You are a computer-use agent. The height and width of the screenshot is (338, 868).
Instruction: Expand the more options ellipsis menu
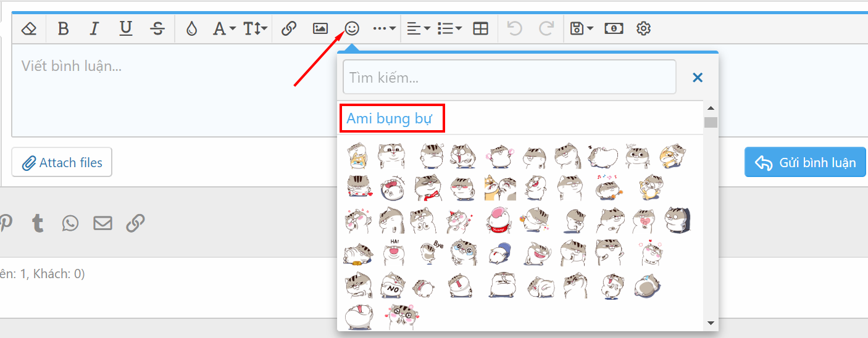pos(384,28)
